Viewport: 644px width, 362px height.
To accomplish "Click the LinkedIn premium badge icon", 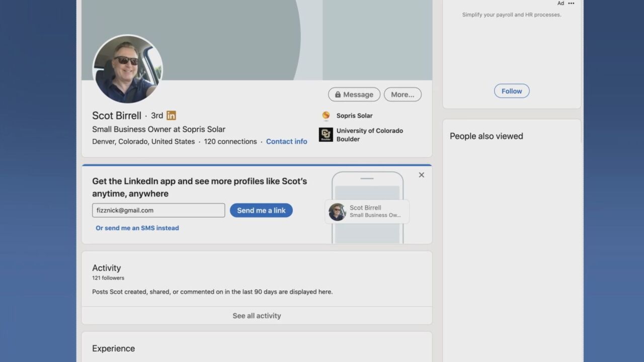I will click(171, 115).
